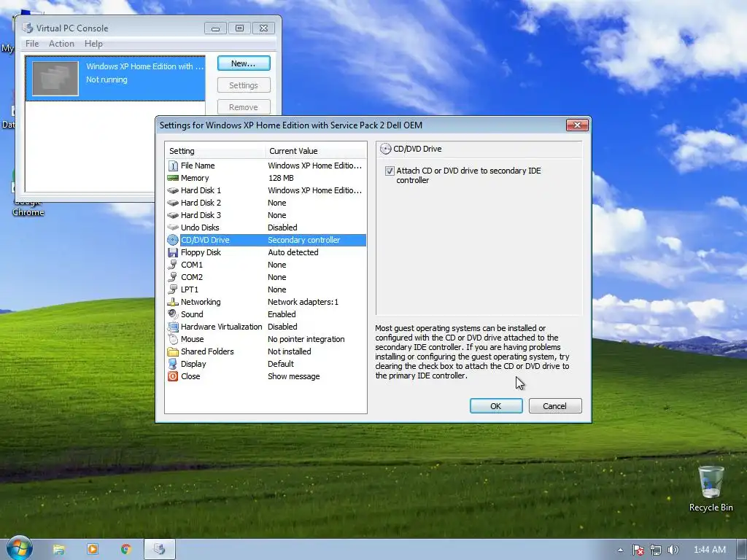Viewport: 747px width, 560px height.
Task: Click the Memory chip icon
Action: click(173, 178)
